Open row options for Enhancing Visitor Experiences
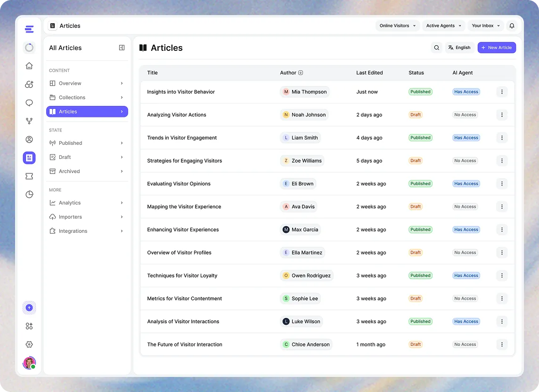Viewport: 539px width, 392px height. (502, 230)
